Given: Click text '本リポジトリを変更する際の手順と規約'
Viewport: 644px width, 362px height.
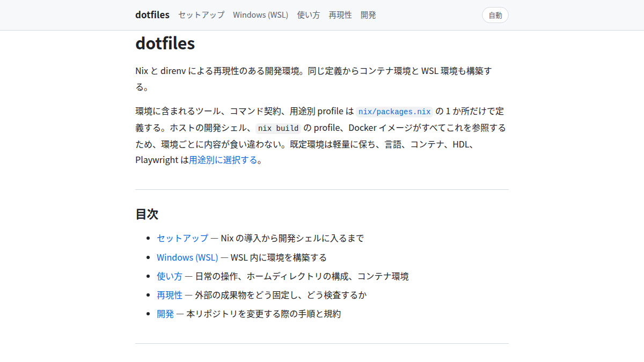Looking at the screenshot, I should [264, 314].
